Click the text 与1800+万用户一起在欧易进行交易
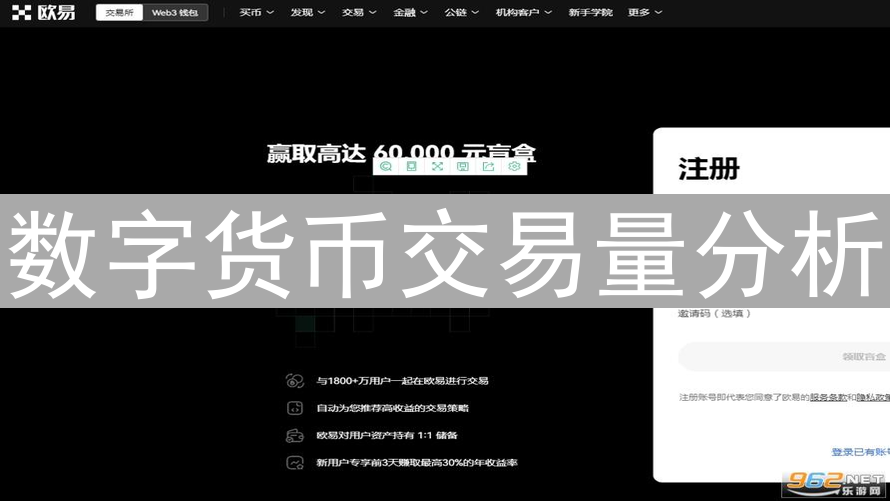The image size is (890, 501). click(x=402, y=381)
